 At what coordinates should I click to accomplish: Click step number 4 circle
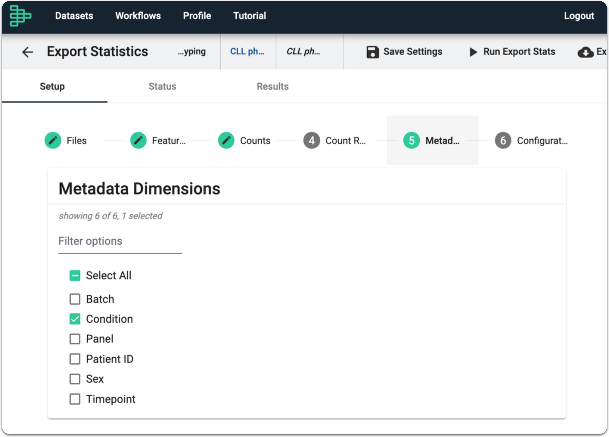(x=311, y=140)
